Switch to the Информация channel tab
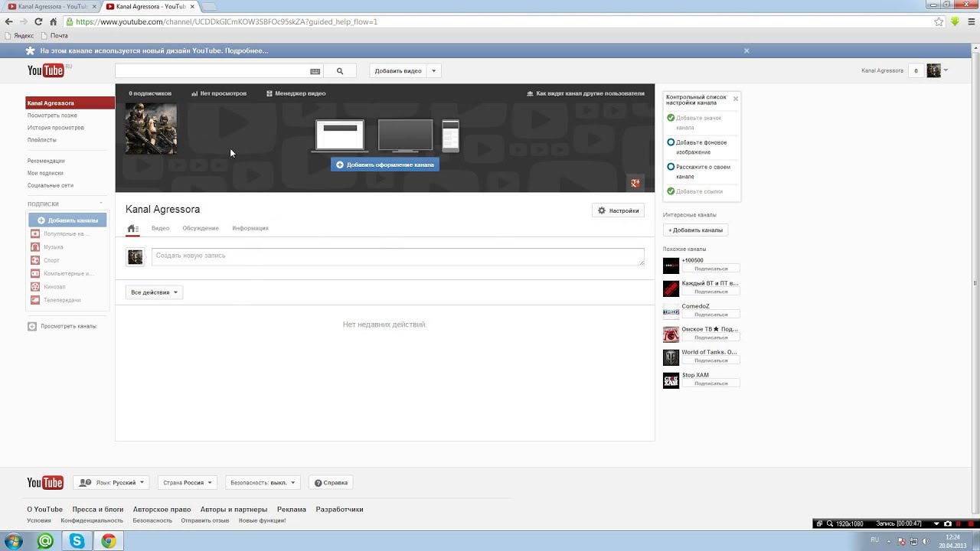This screenshot has height=551, width=980. 250,228
